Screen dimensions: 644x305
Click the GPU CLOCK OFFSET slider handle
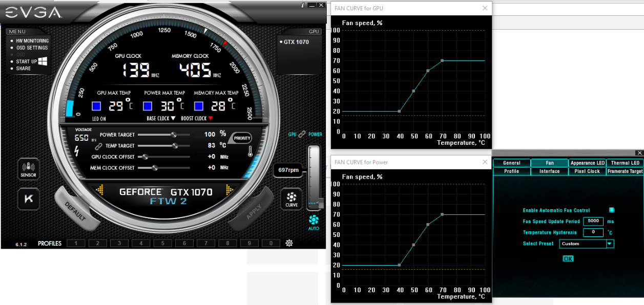click(x=145, y=157)
